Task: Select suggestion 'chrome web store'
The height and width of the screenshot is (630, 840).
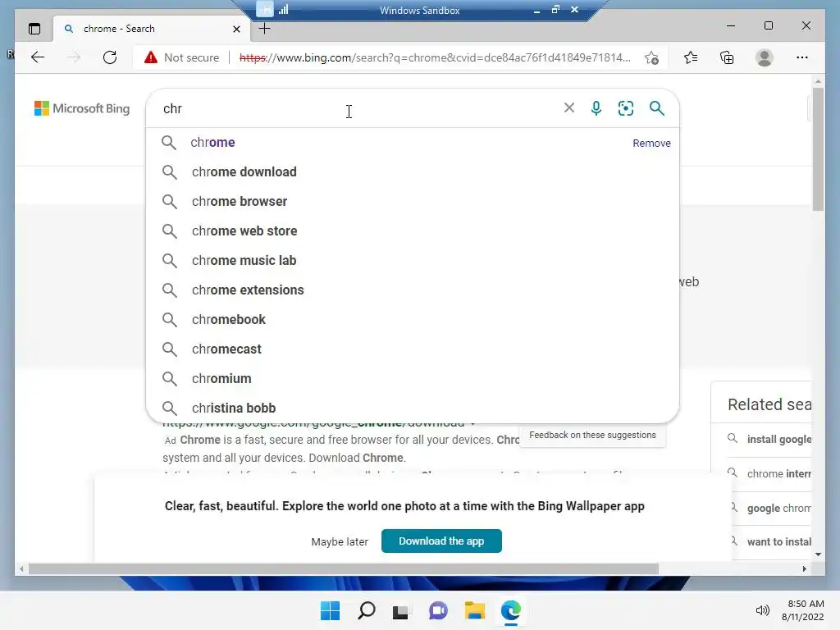Action: pyautogui.click(x=413, y=231)
